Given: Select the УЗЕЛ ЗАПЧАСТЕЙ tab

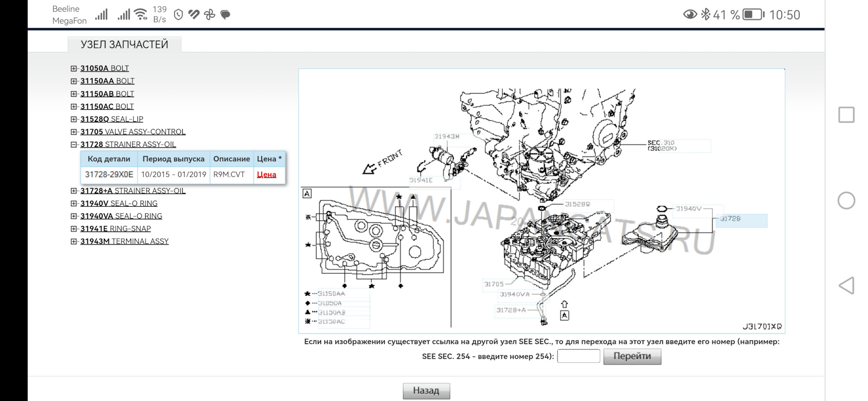Looking at the screenshot, I should 124,44.
